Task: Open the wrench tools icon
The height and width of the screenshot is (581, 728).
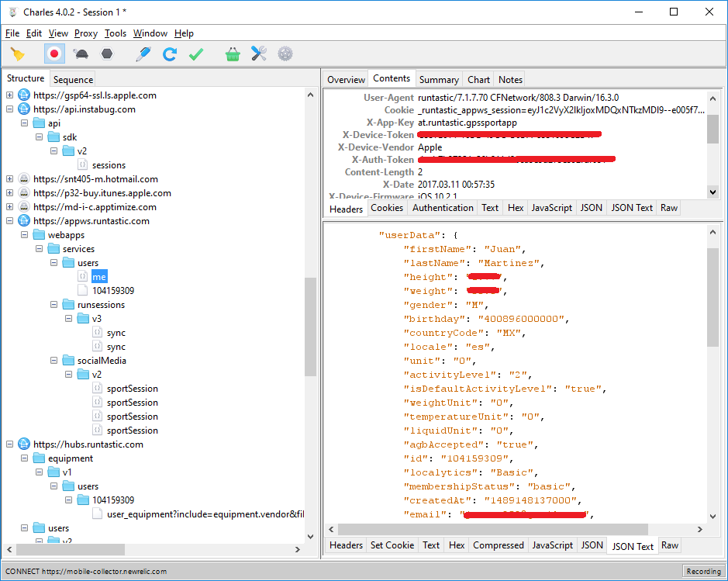Action: tap(259, 54)
